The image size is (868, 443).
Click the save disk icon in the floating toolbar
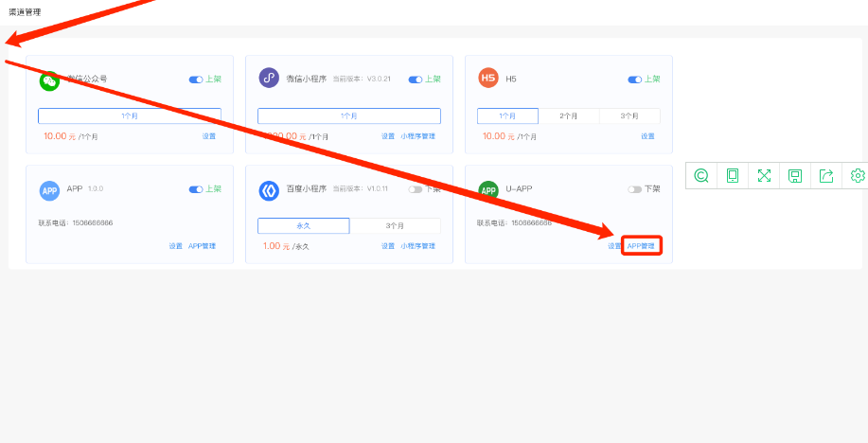click(x=795, y=175)
